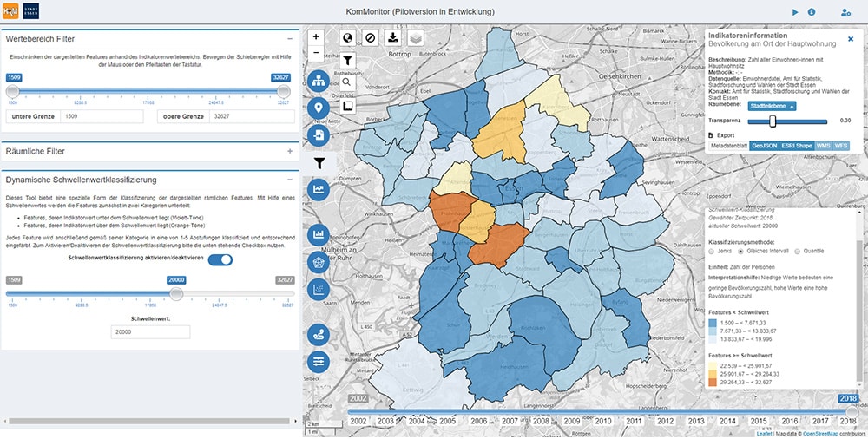868x439 pixels.
Task: Click the obere Grenze input field
Action: click(252, 116)
